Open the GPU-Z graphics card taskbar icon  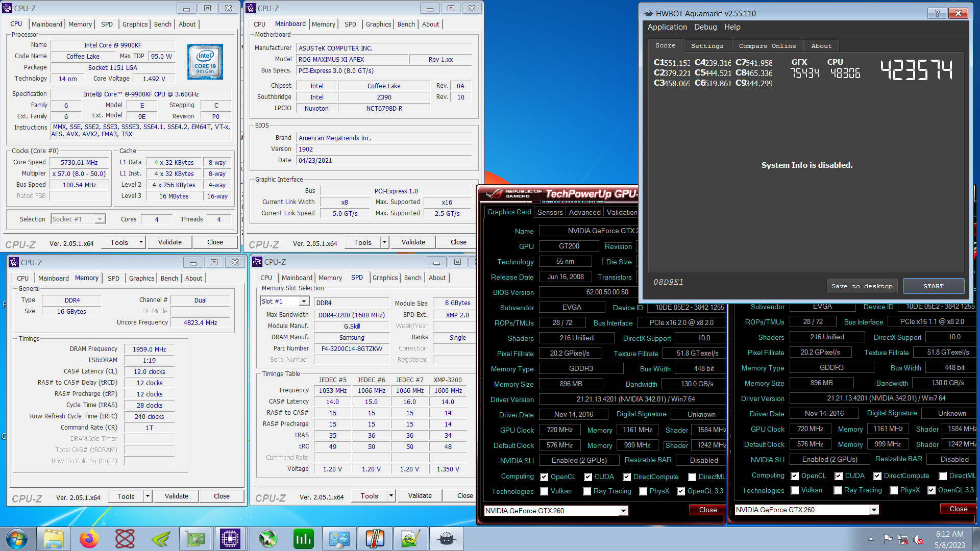click(x=195, y=539)
